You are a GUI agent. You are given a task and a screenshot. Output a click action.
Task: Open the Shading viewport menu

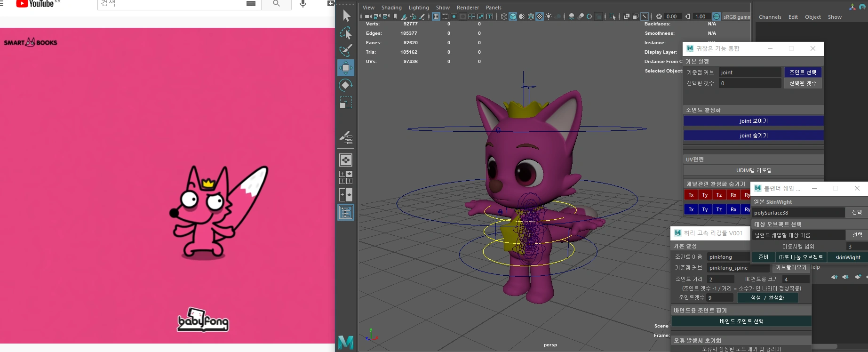pyautogui.click(x=391, y=8)
